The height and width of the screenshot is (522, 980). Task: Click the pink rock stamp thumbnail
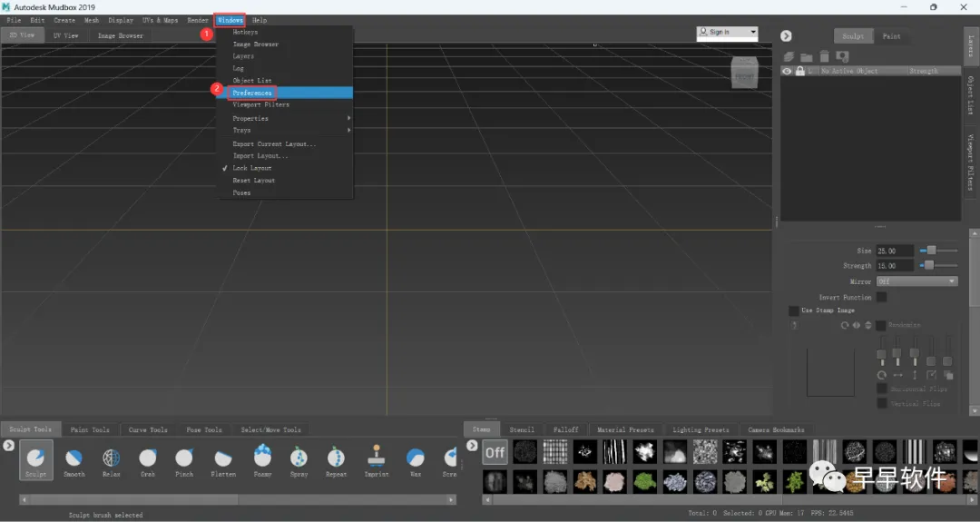[614, 482]
